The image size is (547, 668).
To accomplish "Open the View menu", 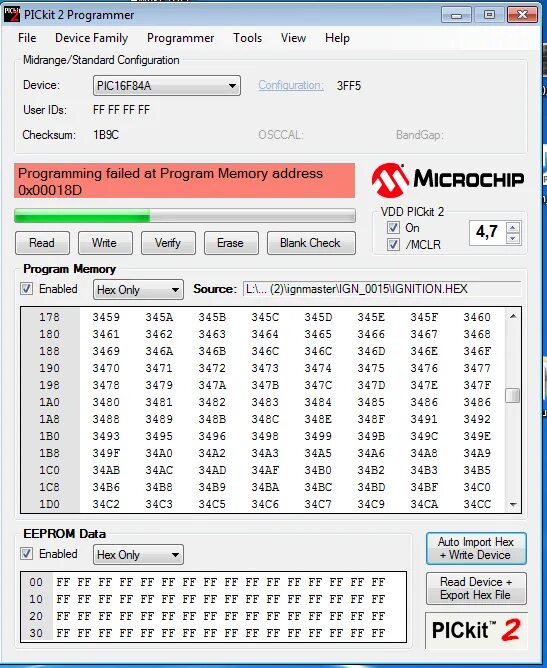I will (x=294, y=38).
